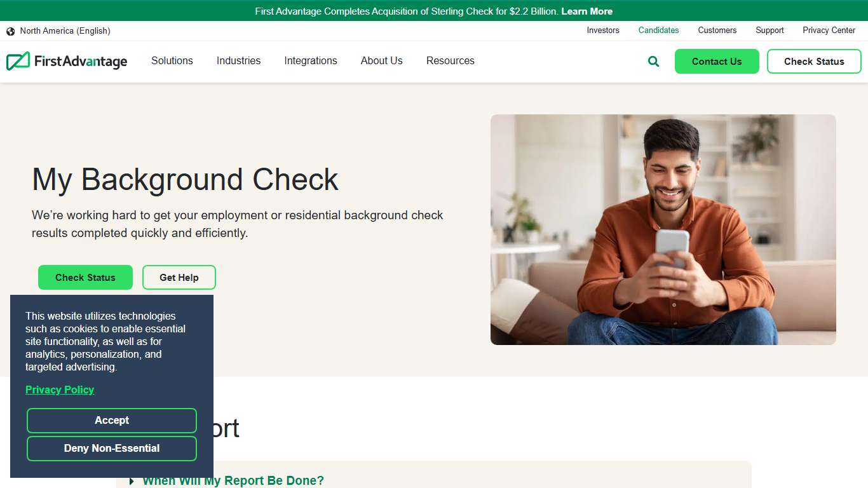This screenshot has width=868, height=488.
Task: Open the Privacy Policy link
Action: tap(59, 390)
